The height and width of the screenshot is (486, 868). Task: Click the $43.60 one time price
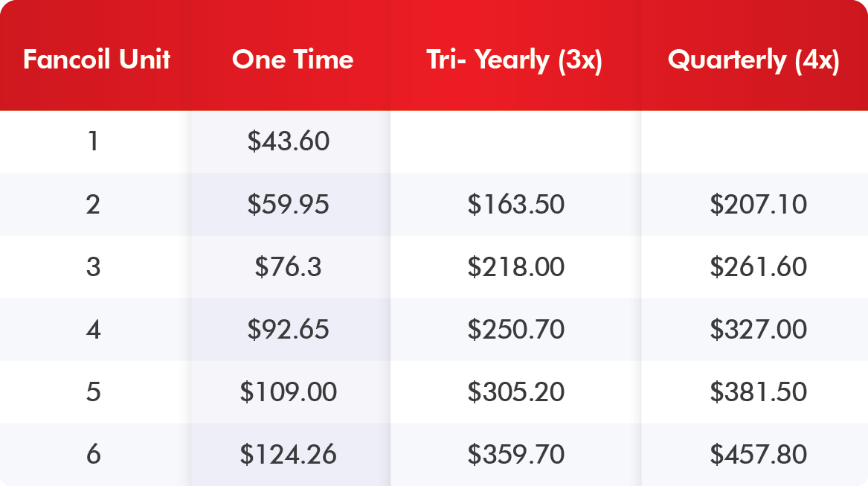[289, 141]
